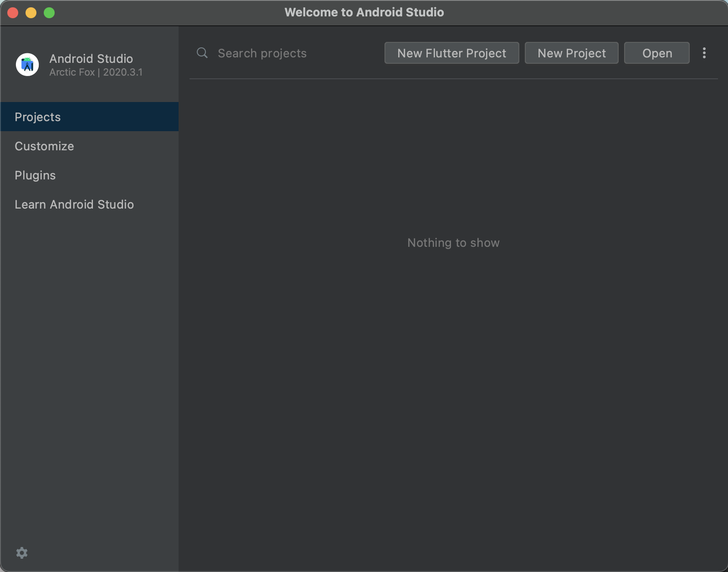This screenshot has height=572, width=728.
Task: Click the Android Studio title text in sidebar
Action: point(91,58)
